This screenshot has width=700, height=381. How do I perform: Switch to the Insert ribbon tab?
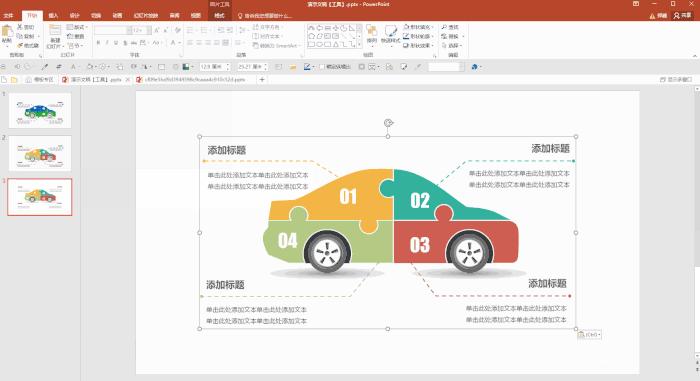click(53, 16)
